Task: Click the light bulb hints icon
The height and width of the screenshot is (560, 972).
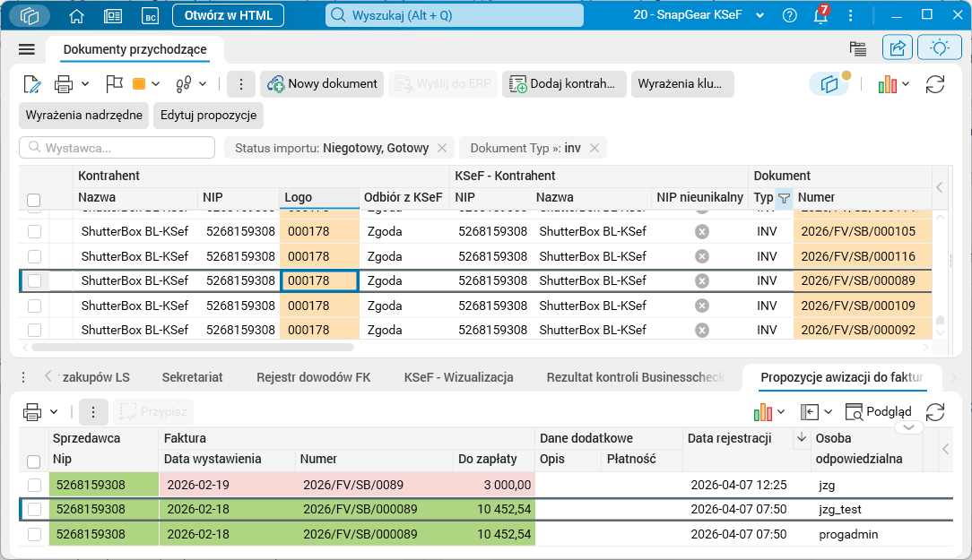Action: [x=939, y=47]
